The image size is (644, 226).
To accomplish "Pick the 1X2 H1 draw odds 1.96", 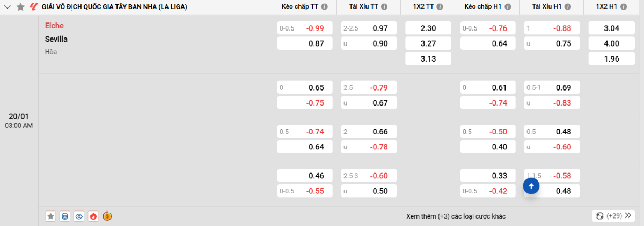I will (x=612, y=58).
